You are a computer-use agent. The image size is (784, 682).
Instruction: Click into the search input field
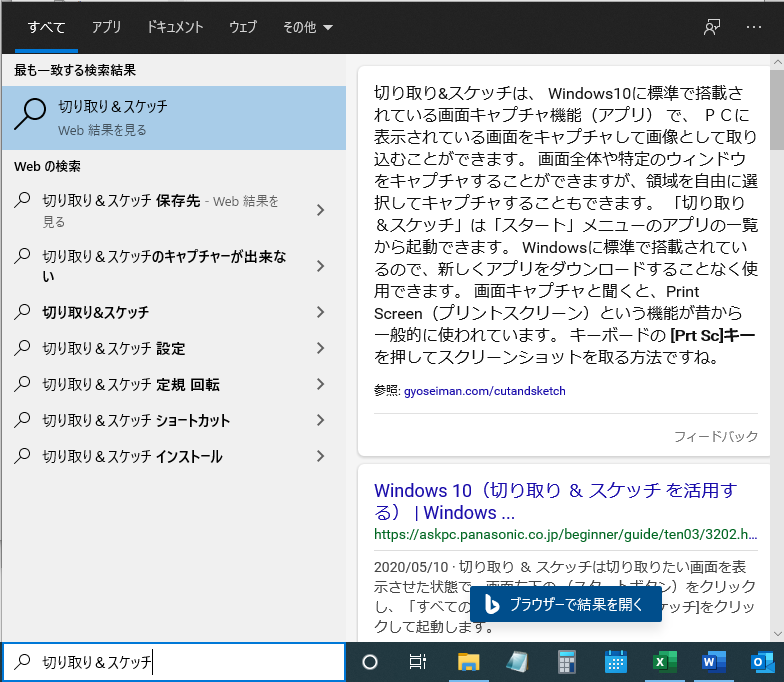[x=174, y=662]
